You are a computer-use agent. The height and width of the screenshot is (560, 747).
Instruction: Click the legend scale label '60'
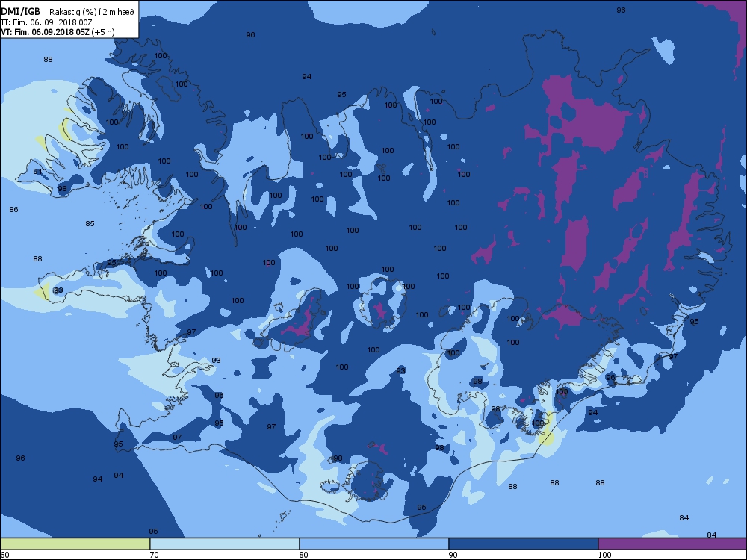coord(4,555)
